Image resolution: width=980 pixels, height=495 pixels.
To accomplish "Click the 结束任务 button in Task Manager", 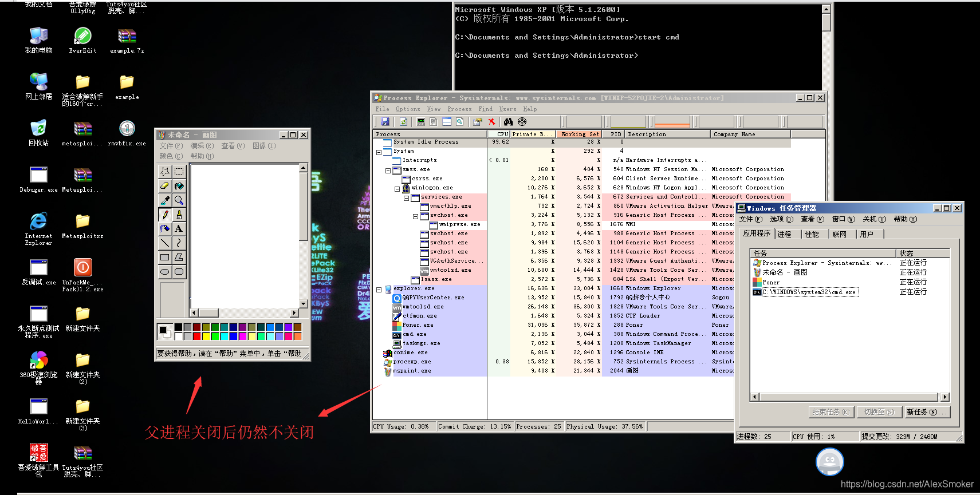I will [831, 412].
